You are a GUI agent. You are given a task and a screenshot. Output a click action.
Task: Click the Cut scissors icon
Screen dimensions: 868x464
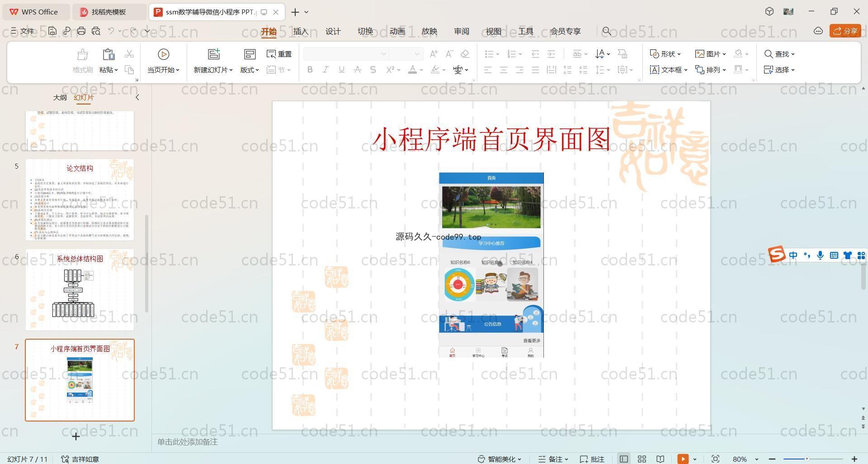coord(129,54)
